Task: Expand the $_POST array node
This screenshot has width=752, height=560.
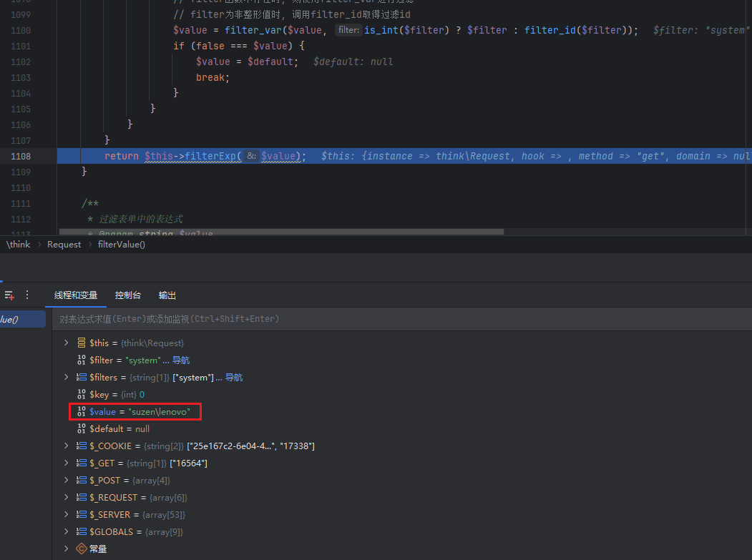Action: pos(66,480)
